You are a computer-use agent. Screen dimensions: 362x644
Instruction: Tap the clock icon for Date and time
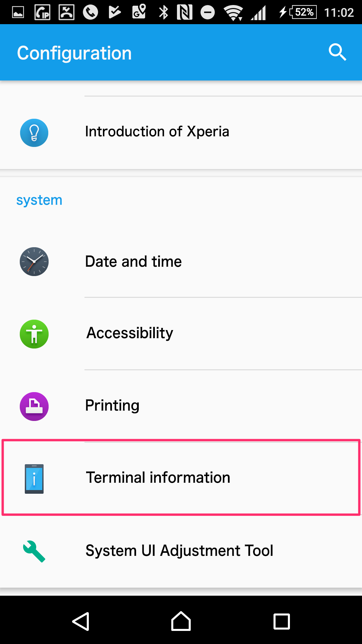pos(34,262)
